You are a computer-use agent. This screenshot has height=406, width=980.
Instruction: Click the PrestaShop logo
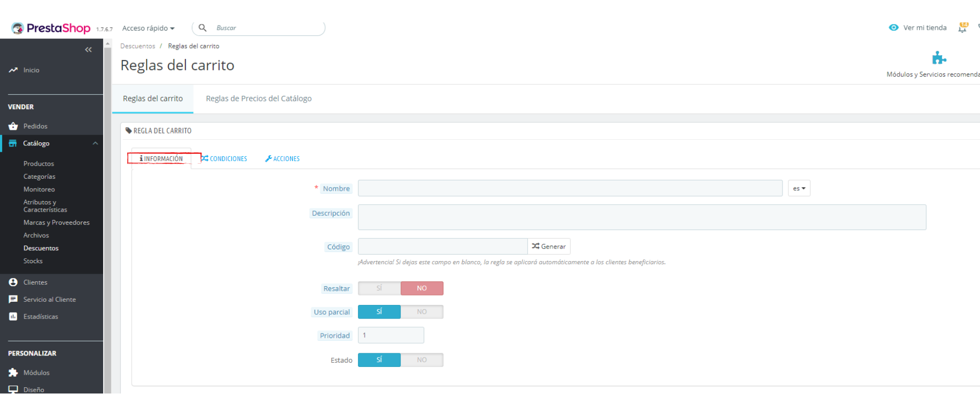pyautogui.click(x=51, y=28)
